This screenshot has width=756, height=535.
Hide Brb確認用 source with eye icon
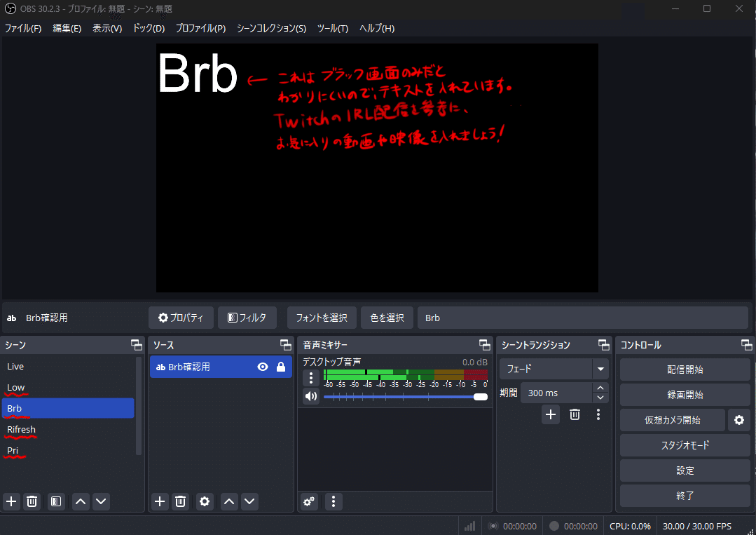pos(262,367)
